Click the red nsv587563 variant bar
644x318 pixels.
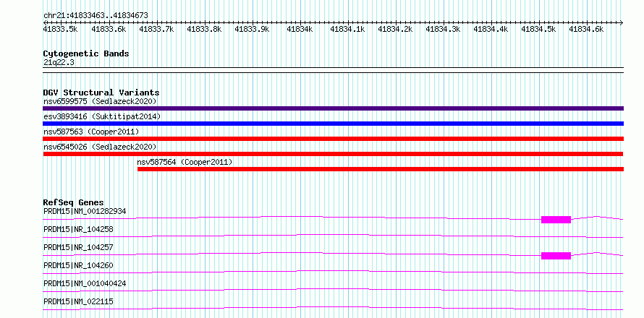(x=333, y=139)
